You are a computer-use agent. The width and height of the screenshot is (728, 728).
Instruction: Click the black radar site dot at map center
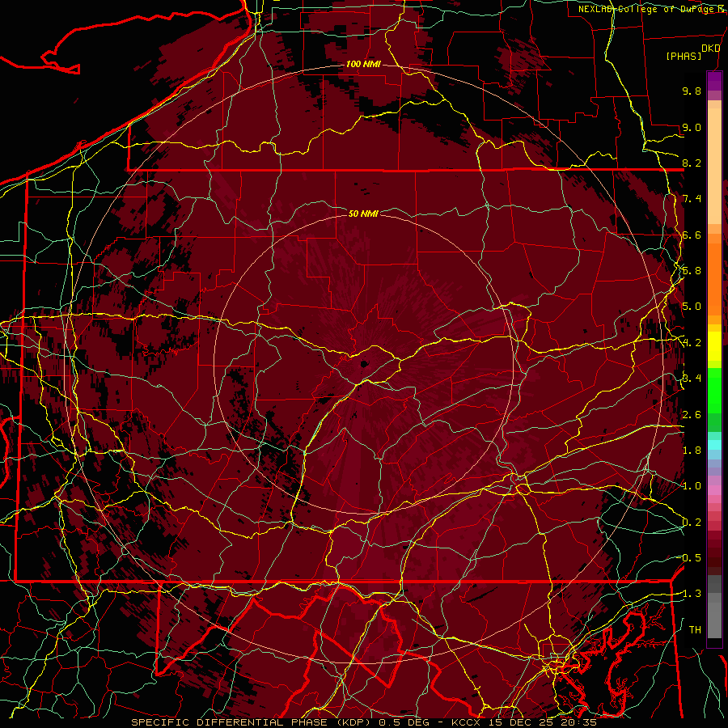point(364,364)
